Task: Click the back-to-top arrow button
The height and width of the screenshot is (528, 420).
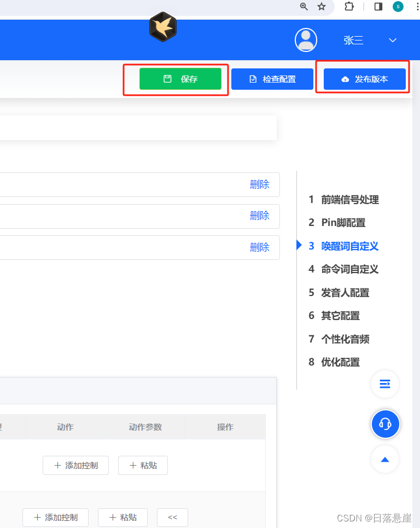Action: pos(384,459)
